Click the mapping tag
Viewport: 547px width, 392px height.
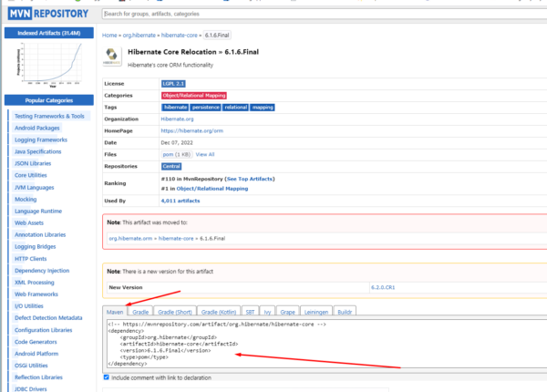[x=263, y=108]
